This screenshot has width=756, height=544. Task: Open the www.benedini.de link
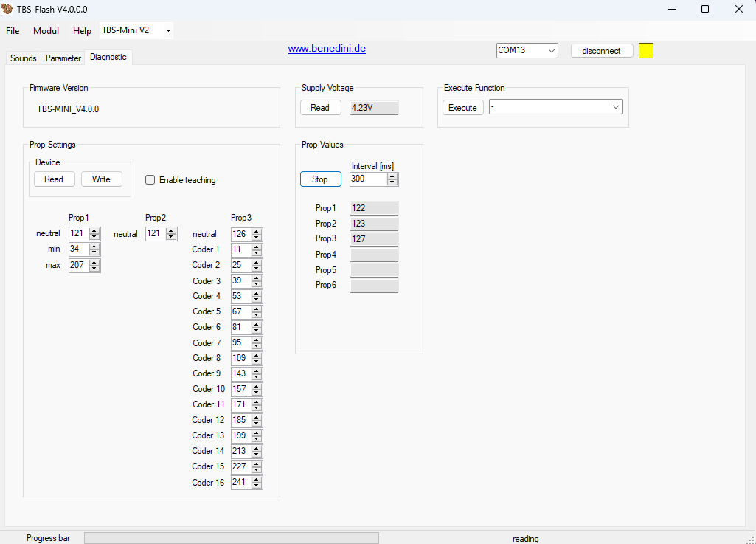pos(327,48)
